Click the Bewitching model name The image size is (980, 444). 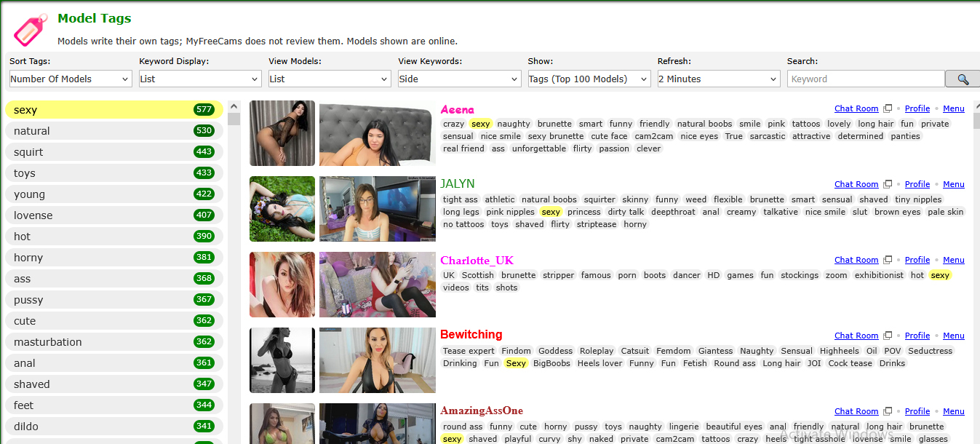471,335
